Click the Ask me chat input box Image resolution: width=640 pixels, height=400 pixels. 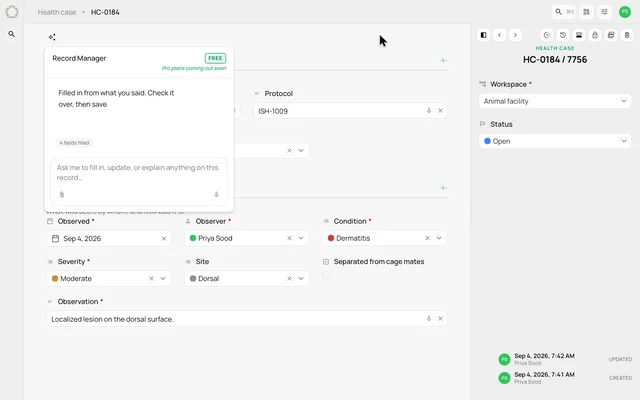pyautogui.click(x=139, y=181)
